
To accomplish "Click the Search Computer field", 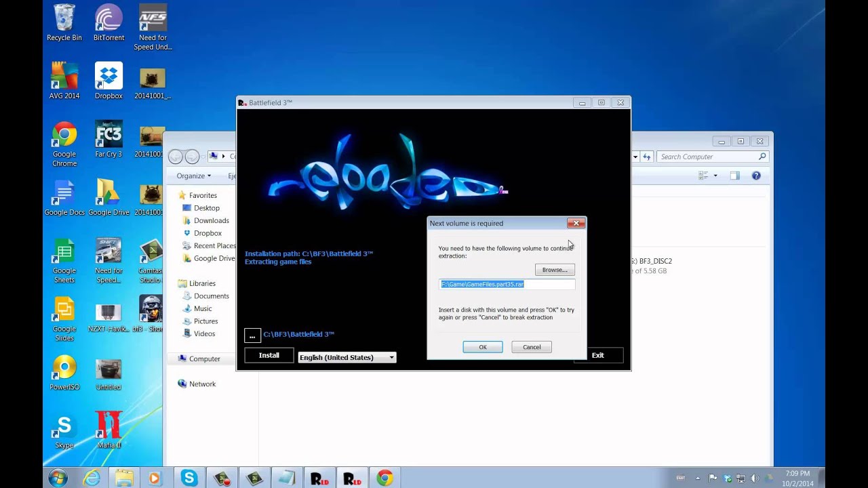I will point(712,157).
